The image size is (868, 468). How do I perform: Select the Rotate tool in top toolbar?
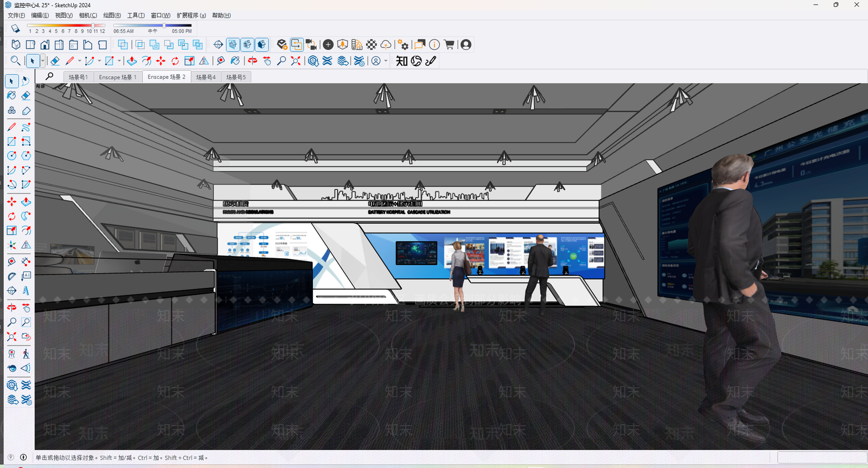[x=175, y=61]
